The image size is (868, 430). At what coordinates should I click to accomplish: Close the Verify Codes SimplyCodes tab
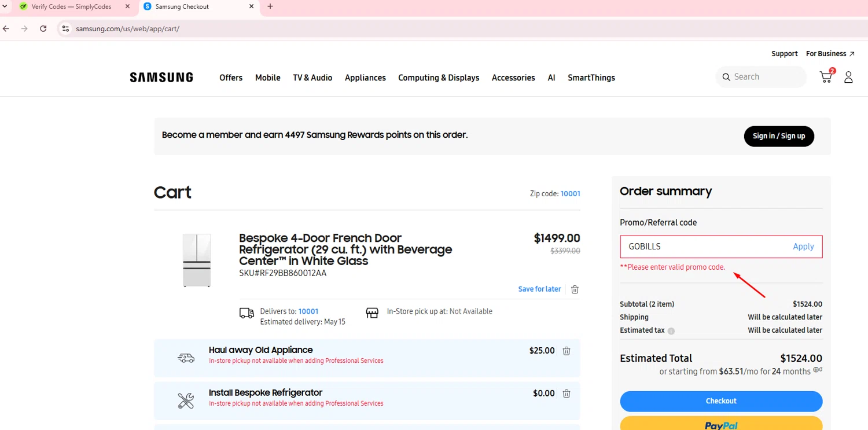coord(127,6)
